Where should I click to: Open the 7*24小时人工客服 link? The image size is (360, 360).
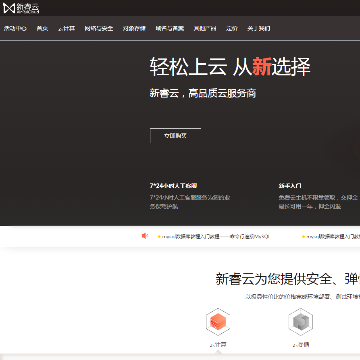(x=173, y=185)
